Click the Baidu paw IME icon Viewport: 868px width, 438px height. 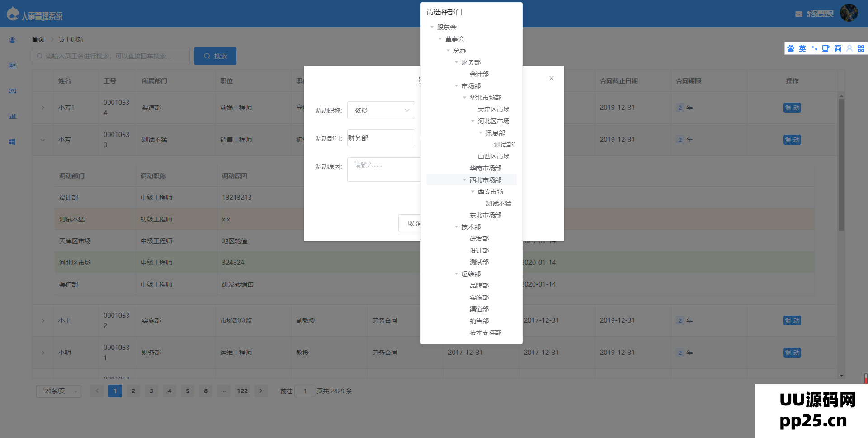pos(790,48)
